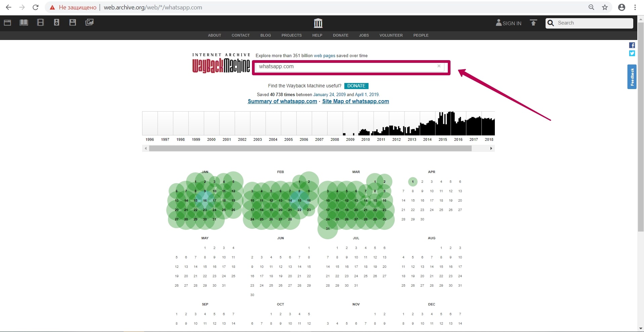The width and height of the screenshot is (644, 332).
Task: Click the search magnifier in top bar
Action: tap(551, 23)
